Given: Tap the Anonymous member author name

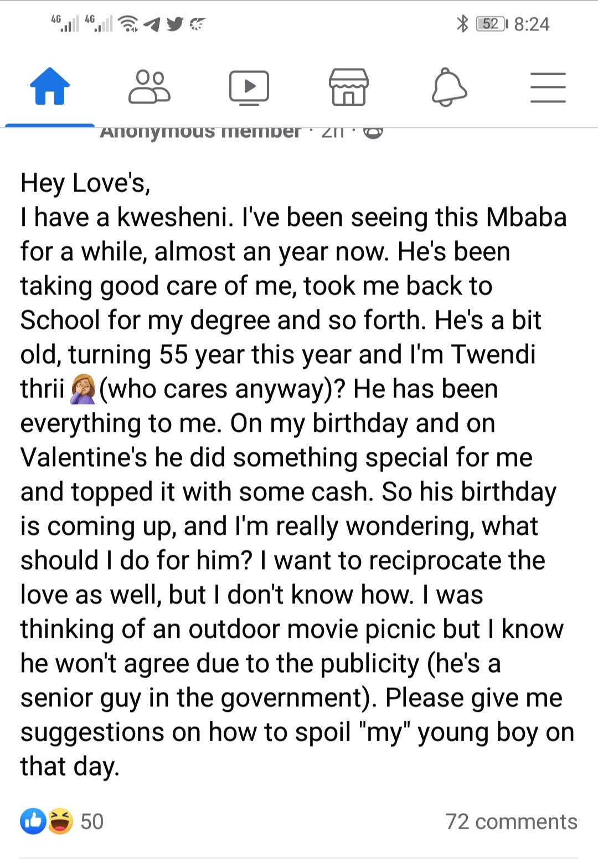Looking at the screenshot, I should pos(200,132).
